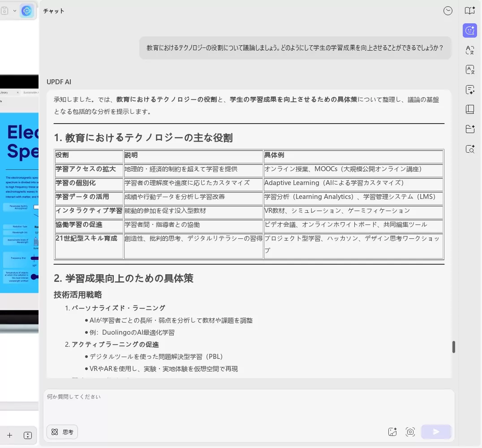The height and width of the screenshot is (448, 482).
Task: Click the UPDF AI sender label
Action: (59, 82)
